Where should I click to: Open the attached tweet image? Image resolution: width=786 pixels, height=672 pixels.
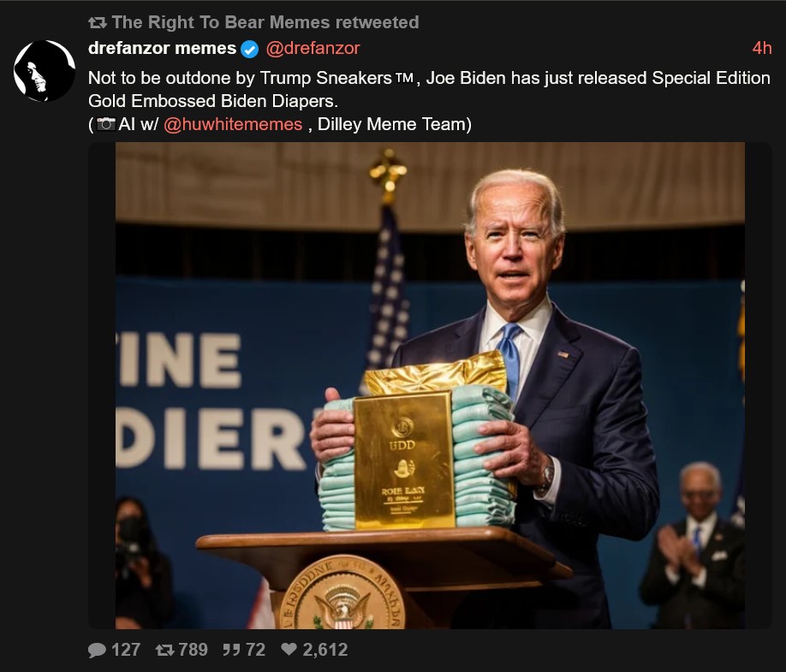pyautogui.click(x=430, y=385)
